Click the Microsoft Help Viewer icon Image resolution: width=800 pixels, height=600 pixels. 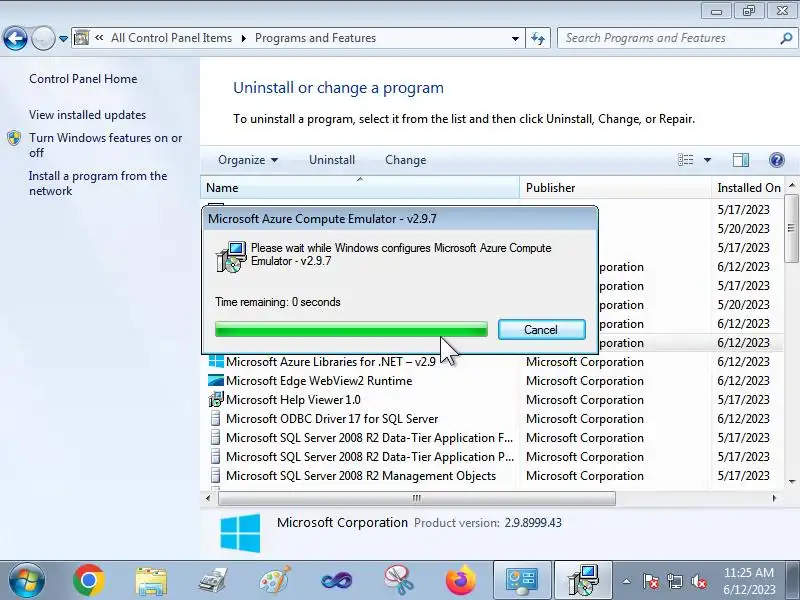[216, 399]
